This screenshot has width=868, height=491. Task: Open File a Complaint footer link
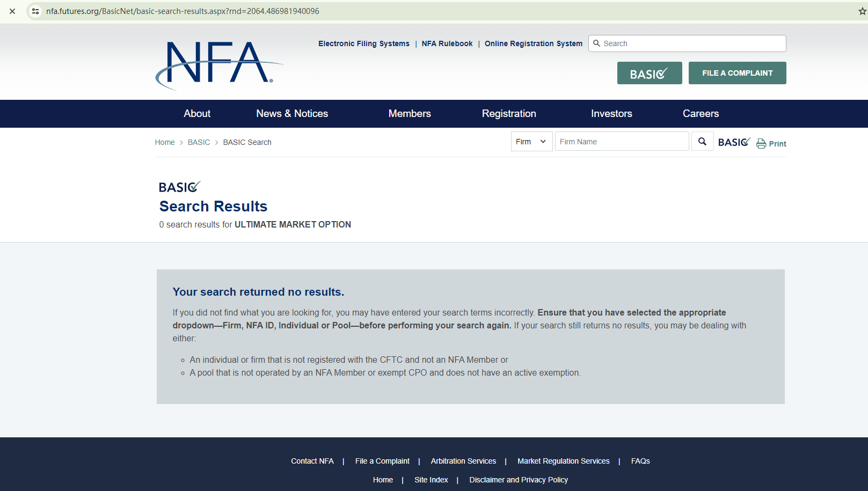point(382,461)
